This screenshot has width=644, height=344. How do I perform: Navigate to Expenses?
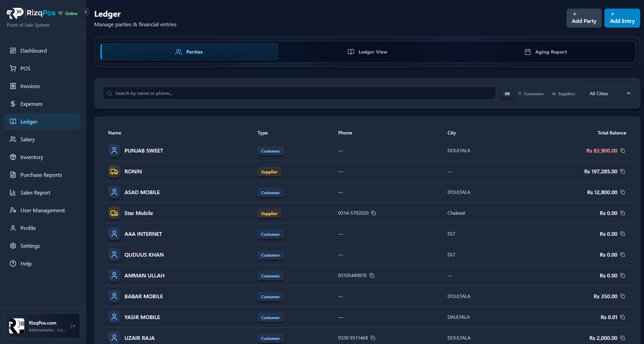(42, 104)
